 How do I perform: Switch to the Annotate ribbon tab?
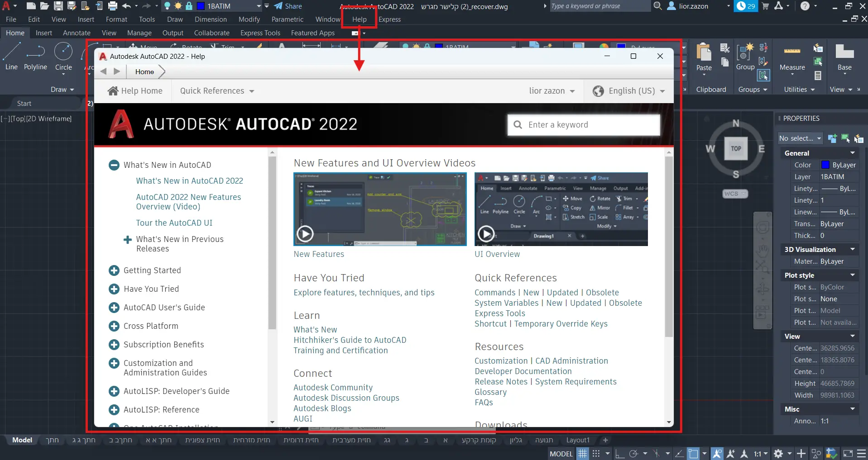point(77,33)
